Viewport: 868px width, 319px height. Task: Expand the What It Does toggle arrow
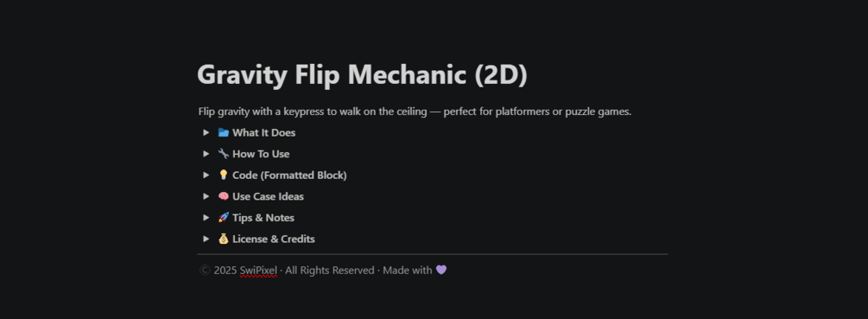[x=206, y=132]
